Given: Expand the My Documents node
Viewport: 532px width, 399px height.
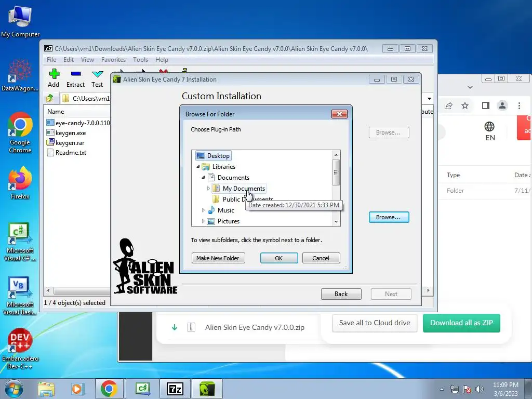Looking at the screenshot, I should (x=208, y=188).
